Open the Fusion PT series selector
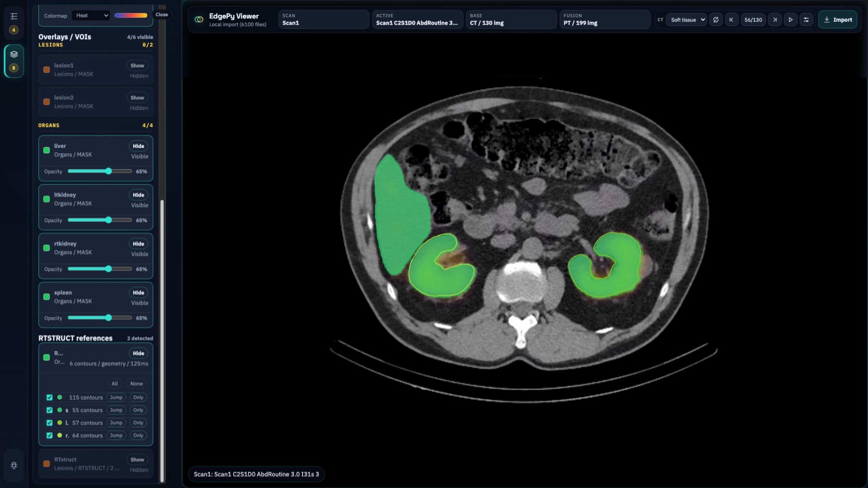Viewport: 868px width, 488px height. 605,20
